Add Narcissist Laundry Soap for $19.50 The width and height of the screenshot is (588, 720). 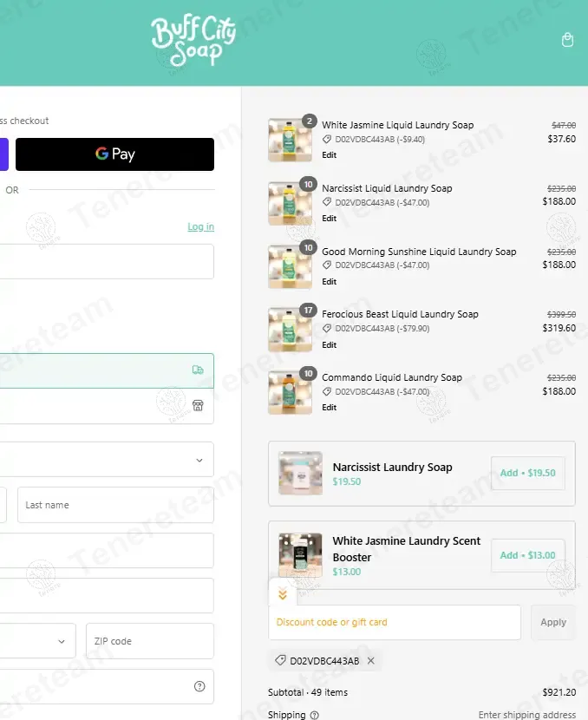coord(527,474)
